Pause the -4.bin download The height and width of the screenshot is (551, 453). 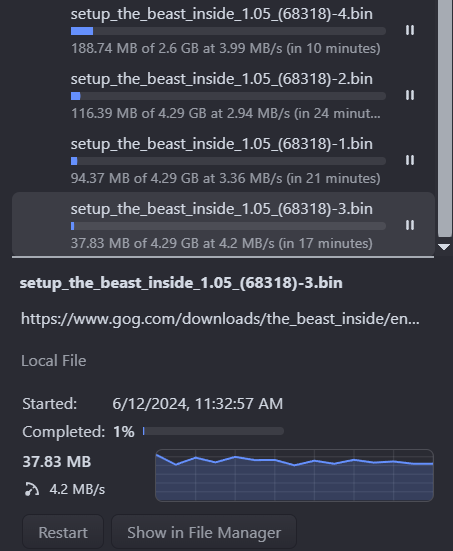click(x=410, y=30)
